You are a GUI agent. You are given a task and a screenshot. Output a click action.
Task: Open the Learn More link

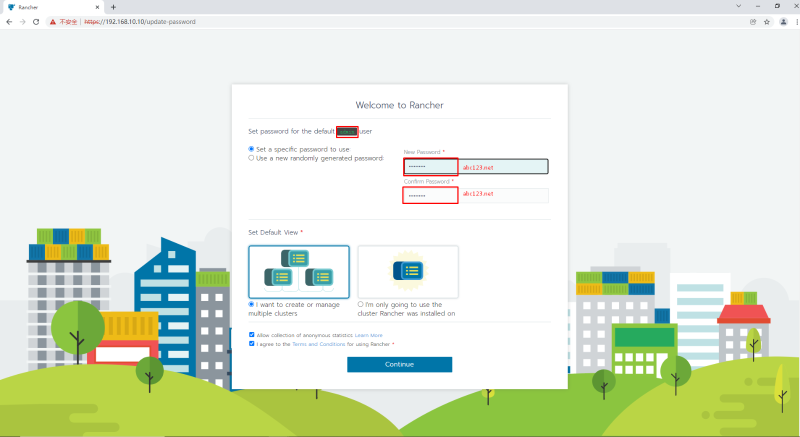click(x=368, y=335)
